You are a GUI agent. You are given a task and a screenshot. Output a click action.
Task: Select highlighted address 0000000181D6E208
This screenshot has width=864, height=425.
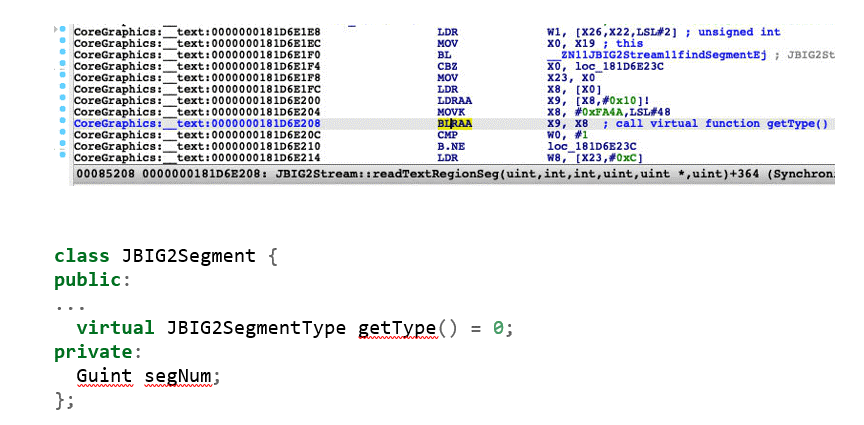point(266,123)
